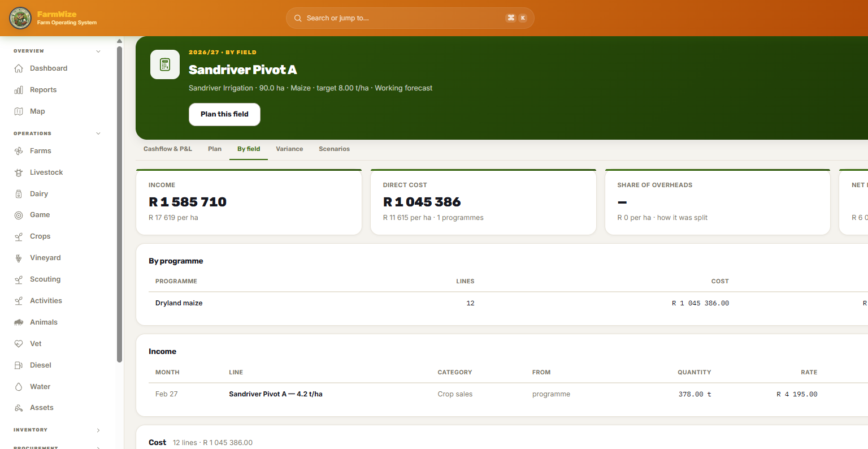Click the Share of Overheads card heading
The image size is (868, 449).
(x=654, y=185)
